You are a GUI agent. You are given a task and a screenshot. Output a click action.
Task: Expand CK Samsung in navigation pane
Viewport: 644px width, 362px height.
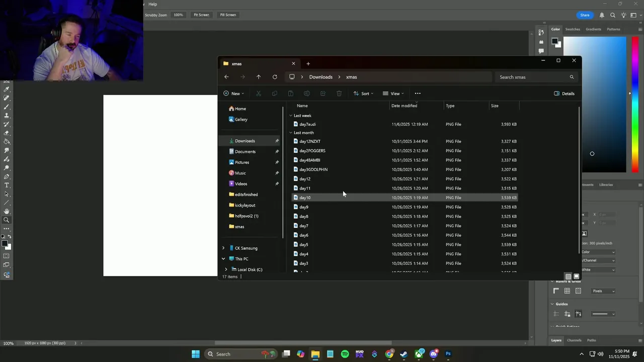223,248
